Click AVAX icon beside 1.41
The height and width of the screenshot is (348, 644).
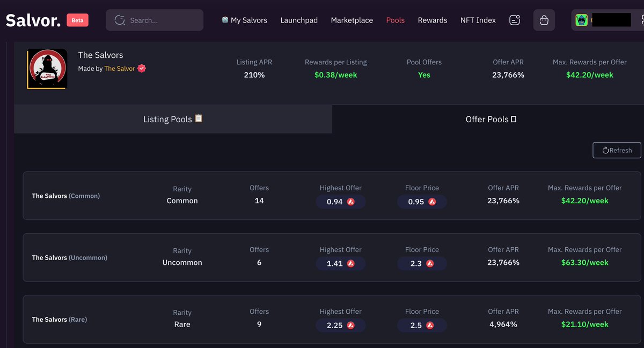tap(351, 263)
